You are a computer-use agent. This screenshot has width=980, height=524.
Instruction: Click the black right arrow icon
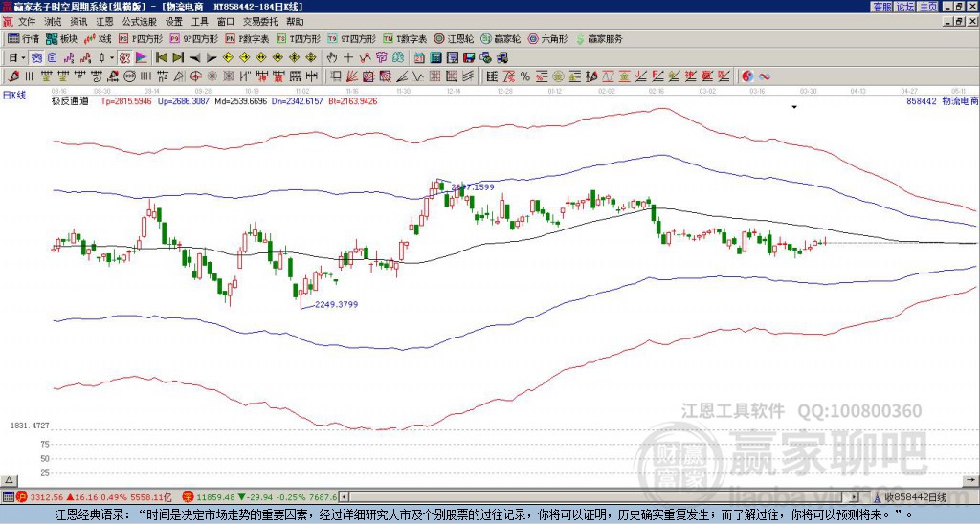[x=212, y=58]
